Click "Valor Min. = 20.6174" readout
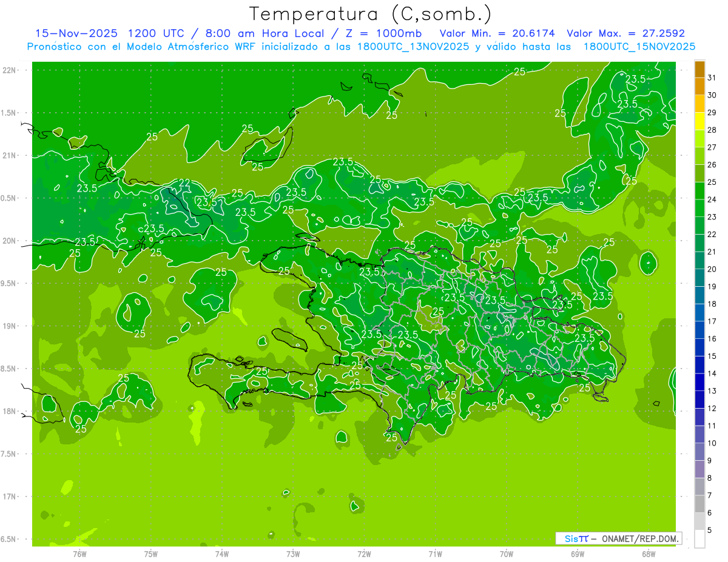The height and width of the screenshot is (562, 728). 497,33
